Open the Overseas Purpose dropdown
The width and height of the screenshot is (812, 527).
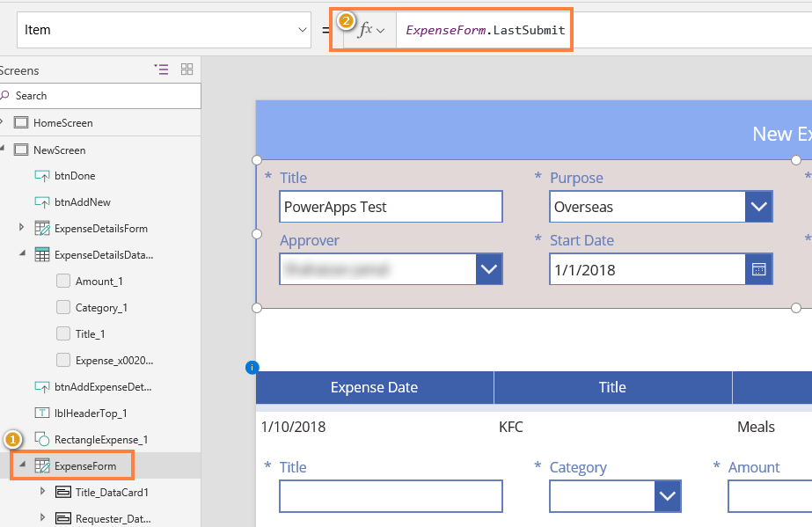[758, 206]
